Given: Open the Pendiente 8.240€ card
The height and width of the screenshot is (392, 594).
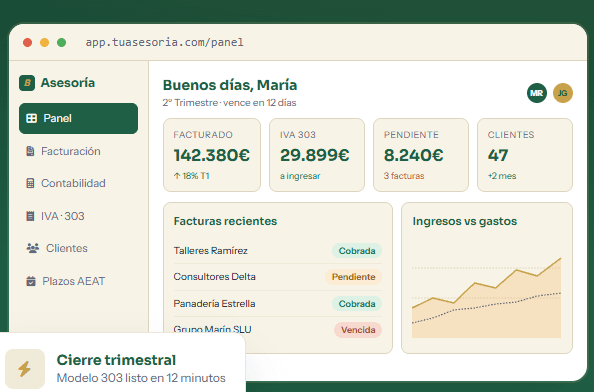Looking at the screenshot, I should point(421,155).
